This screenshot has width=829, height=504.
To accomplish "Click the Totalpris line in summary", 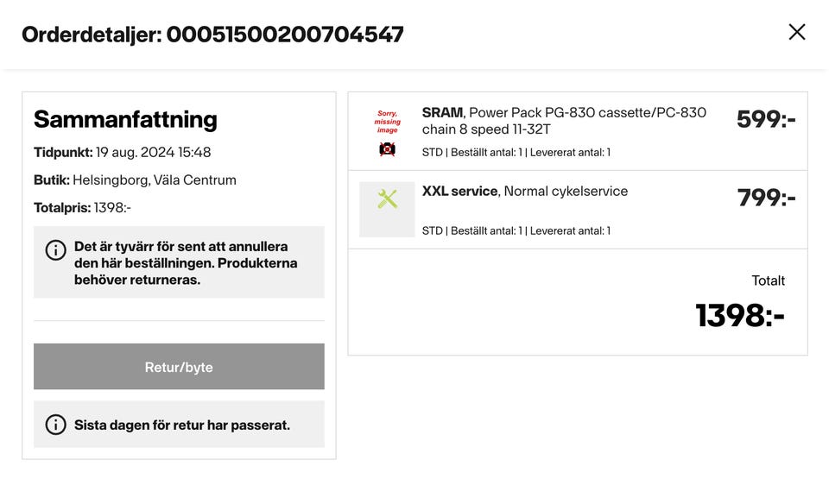I will click(82, 208).
